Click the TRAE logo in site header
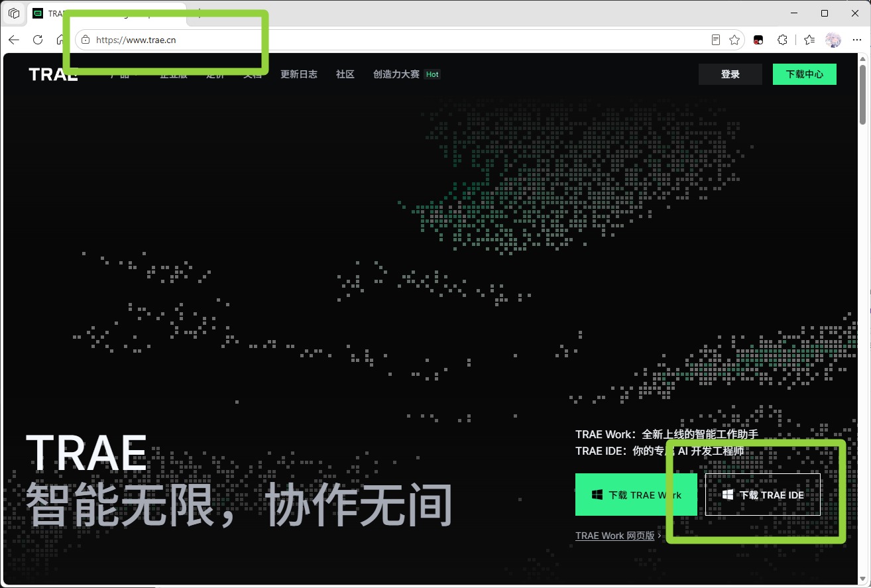Viewport: 871px width, 588px height. pos(53,74)
